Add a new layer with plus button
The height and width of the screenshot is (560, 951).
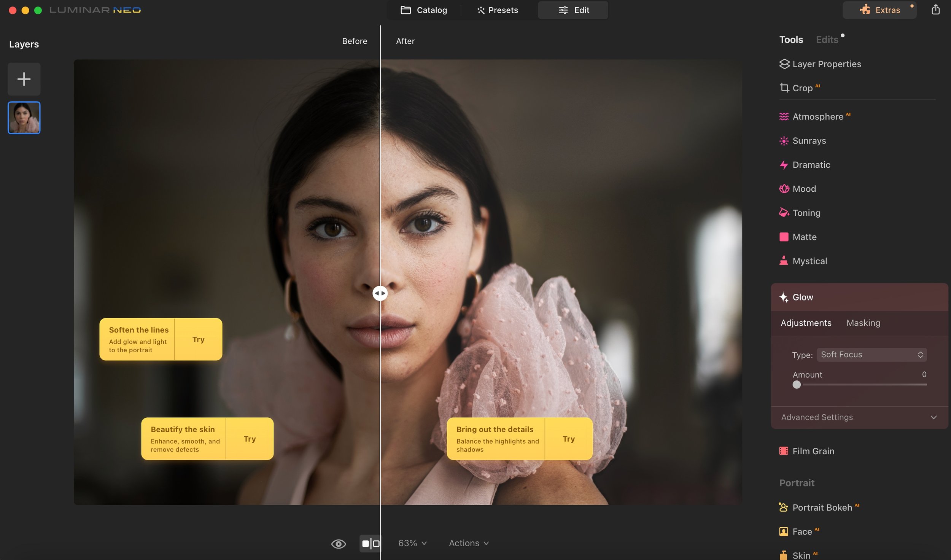tap(24, 79)
